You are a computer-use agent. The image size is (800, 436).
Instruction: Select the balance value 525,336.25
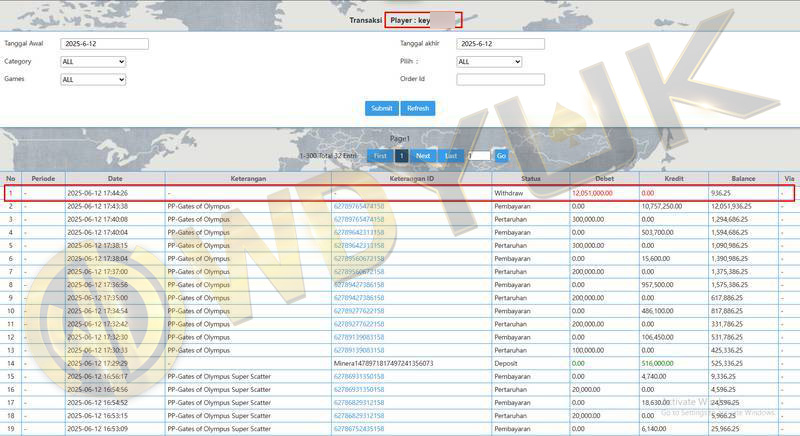tap(728, 364)
